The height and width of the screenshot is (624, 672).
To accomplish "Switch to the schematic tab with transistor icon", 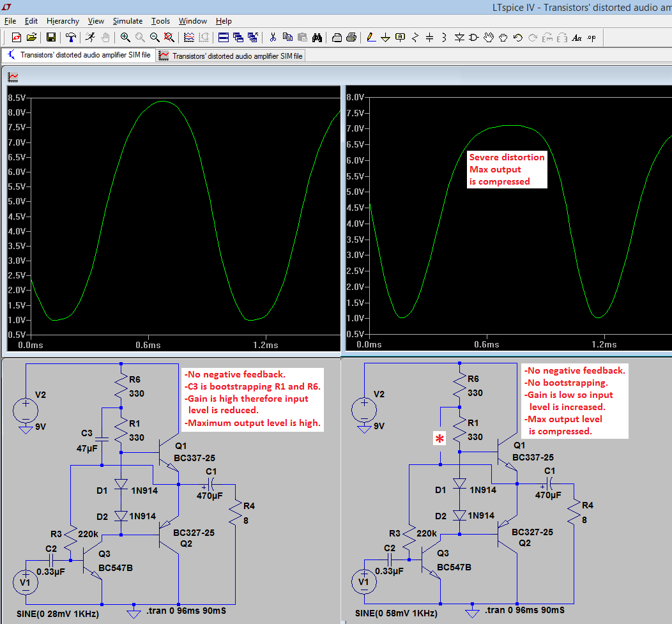I will 79,55.
